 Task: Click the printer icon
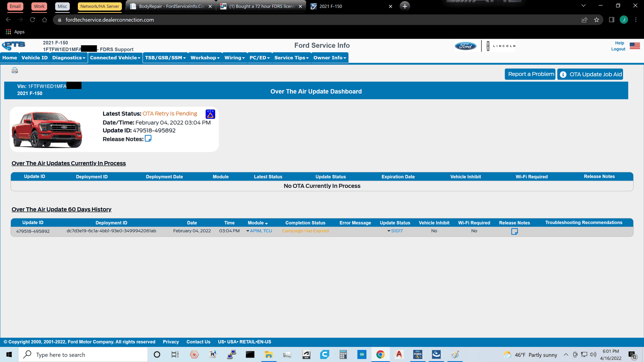coord(15,71)
